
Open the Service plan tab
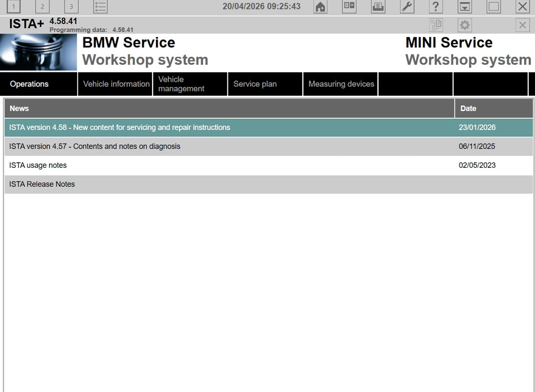[265, 84]
